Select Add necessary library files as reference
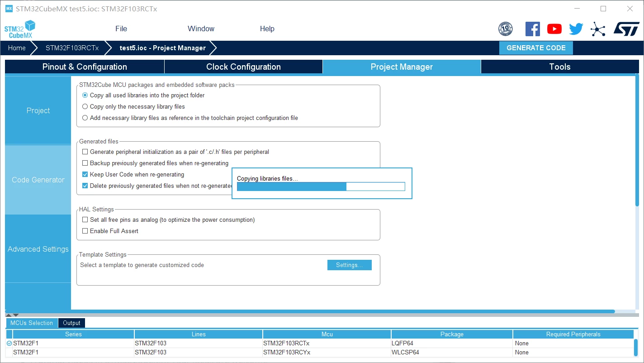644x363 pixels. tap(85, 118)
